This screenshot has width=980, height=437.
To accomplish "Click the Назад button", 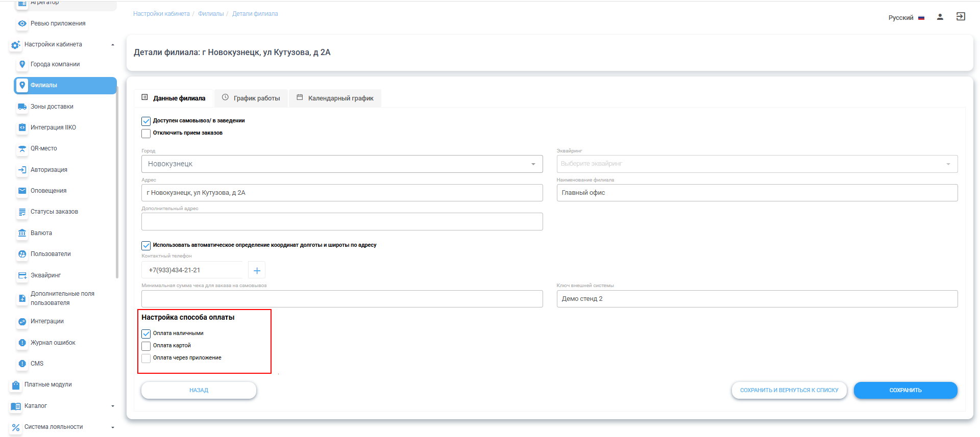I will pyautogui.click(x=199, y=390).
